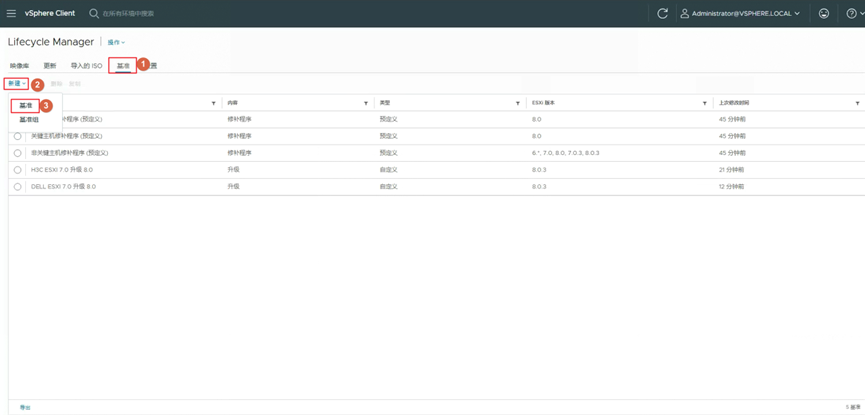Click the 导出 link at bottom
The width and height of the screenshot is (865, 415).
click(x=25, y=407)
